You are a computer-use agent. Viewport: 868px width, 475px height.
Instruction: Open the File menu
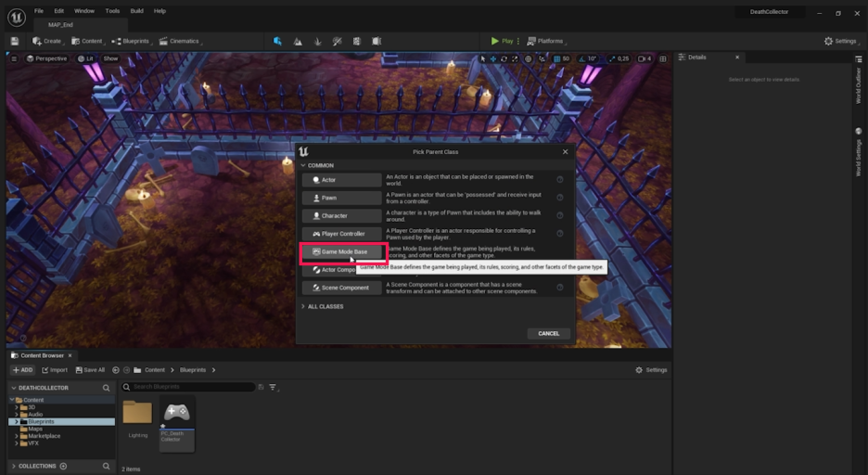(x=39, y=11)
